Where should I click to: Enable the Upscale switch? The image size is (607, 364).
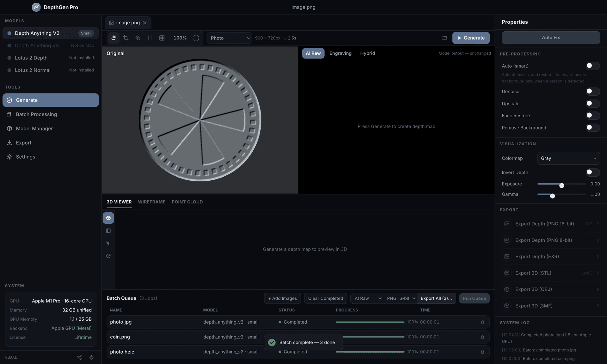click(592, 103)
